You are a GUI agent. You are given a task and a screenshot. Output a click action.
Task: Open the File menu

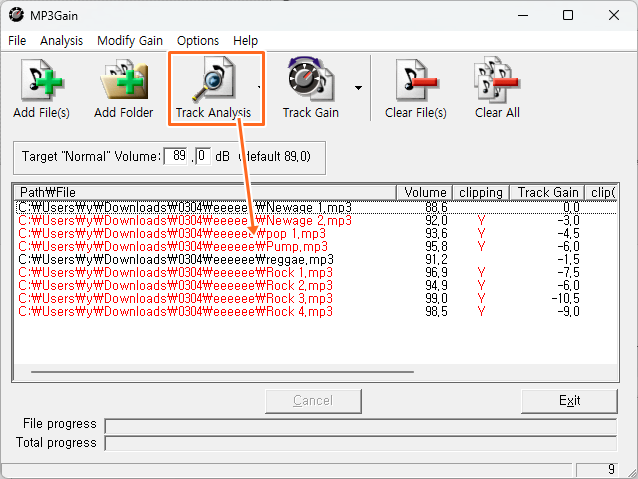click(x=17, y=41)
